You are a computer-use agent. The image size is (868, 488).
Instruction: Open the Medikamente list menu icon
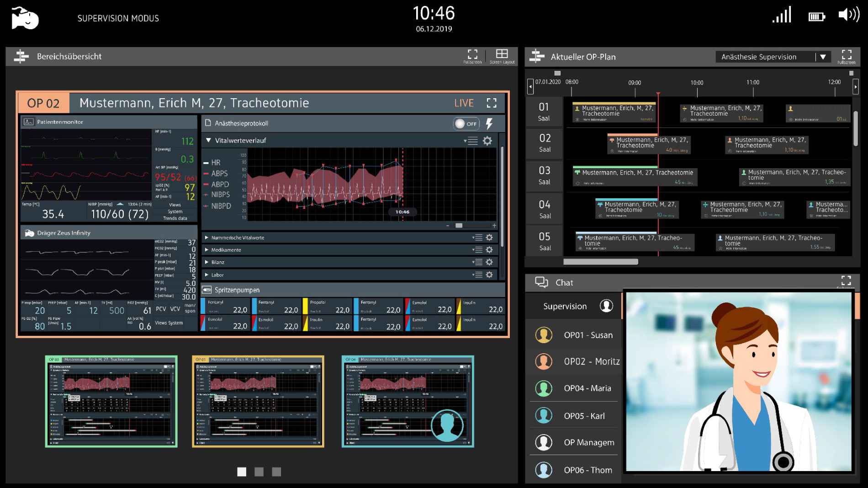[x=477, y=250]
